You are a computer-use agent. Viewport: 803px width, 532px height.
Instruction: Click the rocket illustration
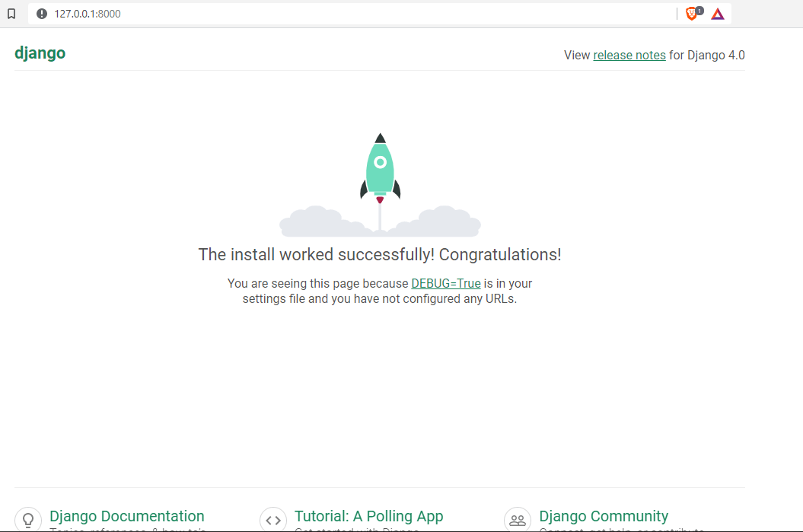(x=380, y=185)
